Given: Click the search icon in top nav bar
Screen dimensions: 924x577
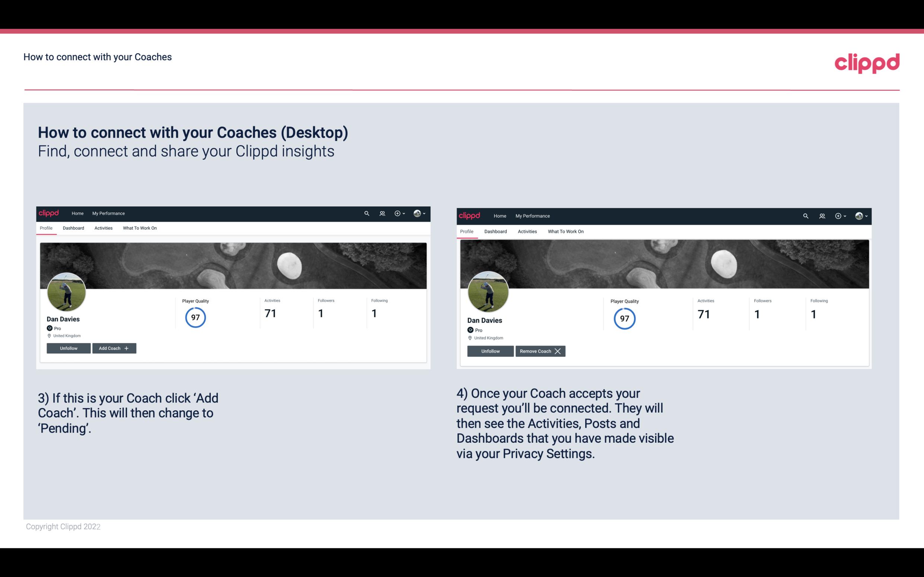Looking at the screenshot, I should coord(368,214).
